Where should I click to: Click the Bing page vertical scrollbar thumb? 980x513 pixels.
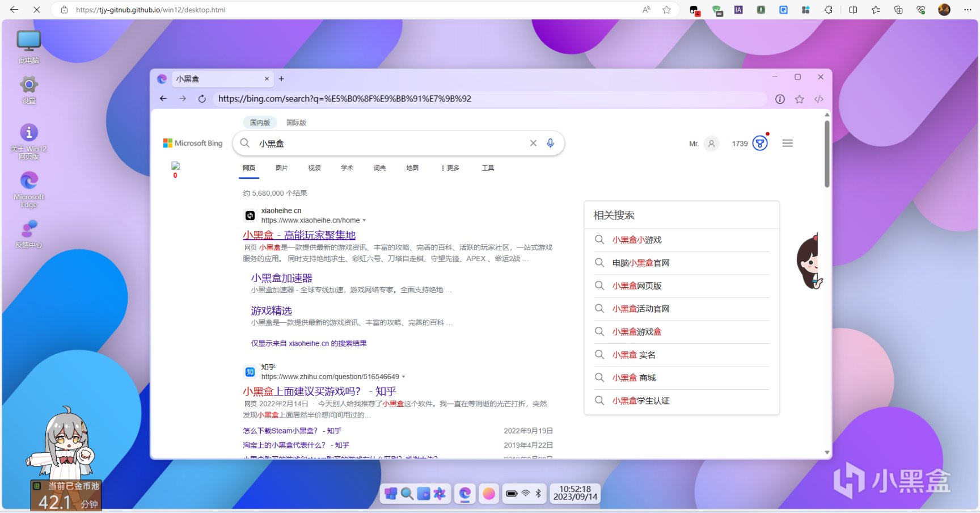click(827, 153)
